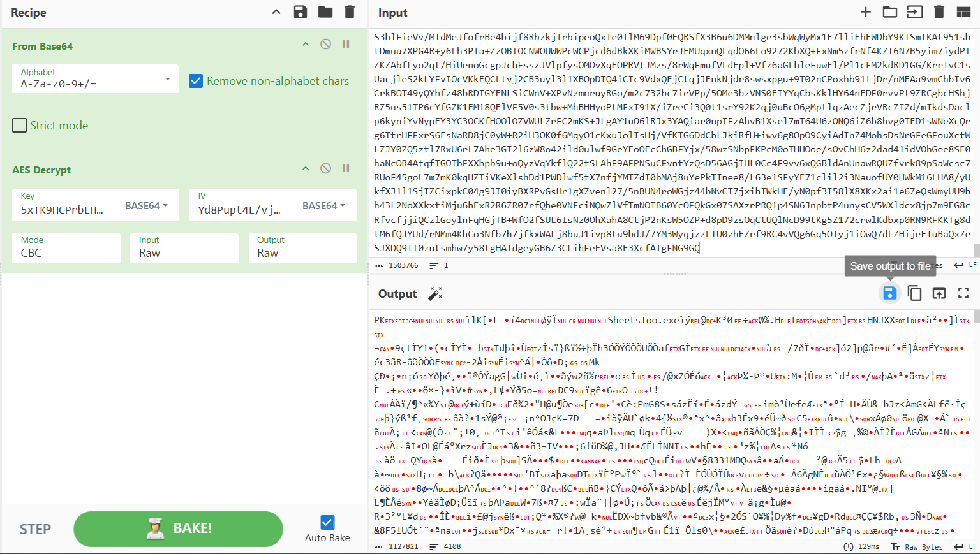Toggle the Auto Bake checkbox

point(327,523)
